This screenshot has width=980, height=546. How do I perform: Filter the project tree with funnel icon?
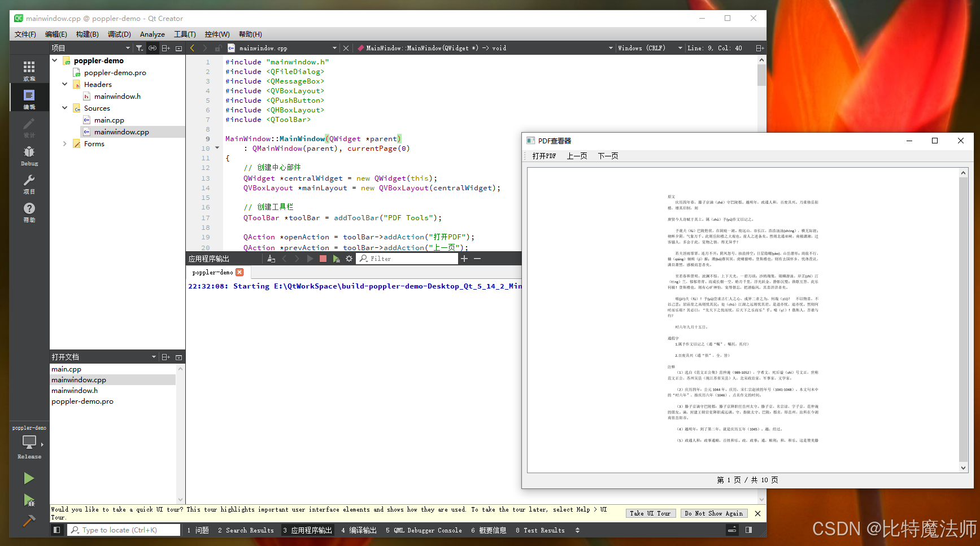(x=140, y=48)
